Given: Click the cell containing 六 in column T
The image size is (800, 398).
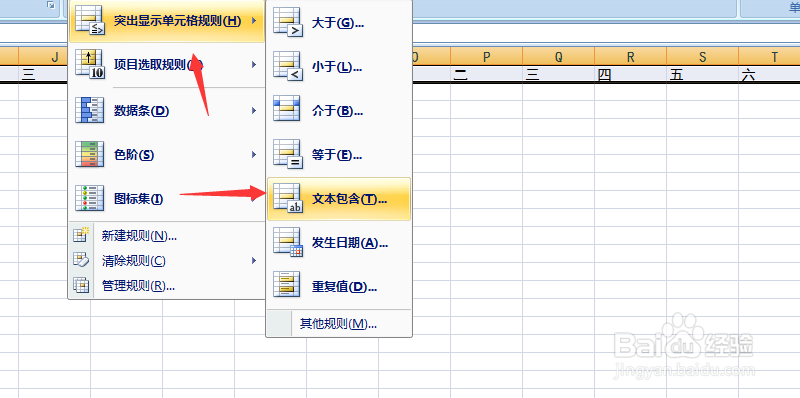Looking at the screenshot, I should pos(769,74).
